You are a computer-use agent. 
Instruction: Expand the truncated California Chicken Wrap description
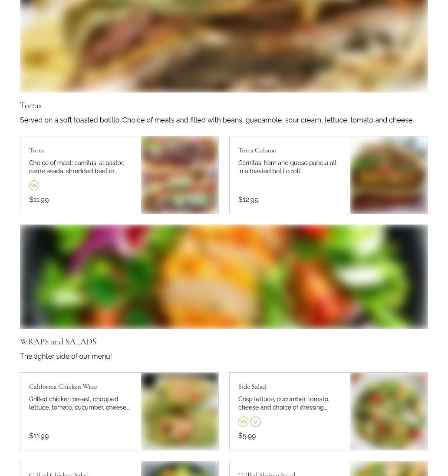79,403
